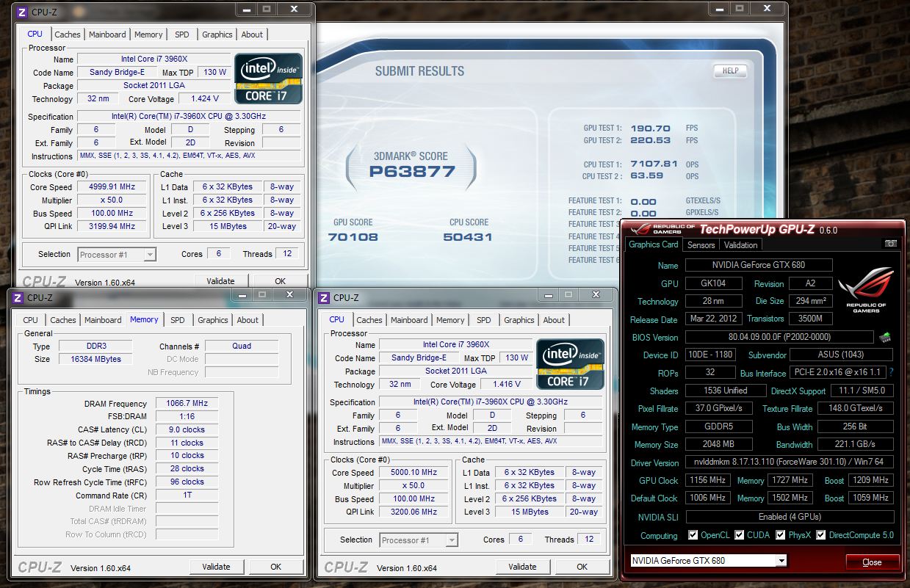Open About tab in the 5000.10 MHz CPU-Z window

point(554,320)
